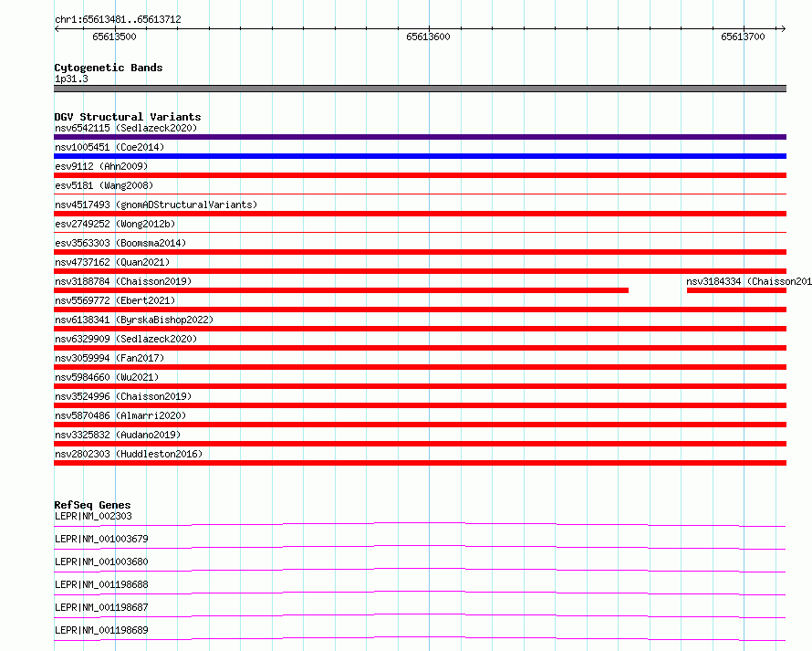The image size is (812, 651).
Task: Open variant nsv3188784 (Chaisson2019) label
Action: (x=123, y=281)
